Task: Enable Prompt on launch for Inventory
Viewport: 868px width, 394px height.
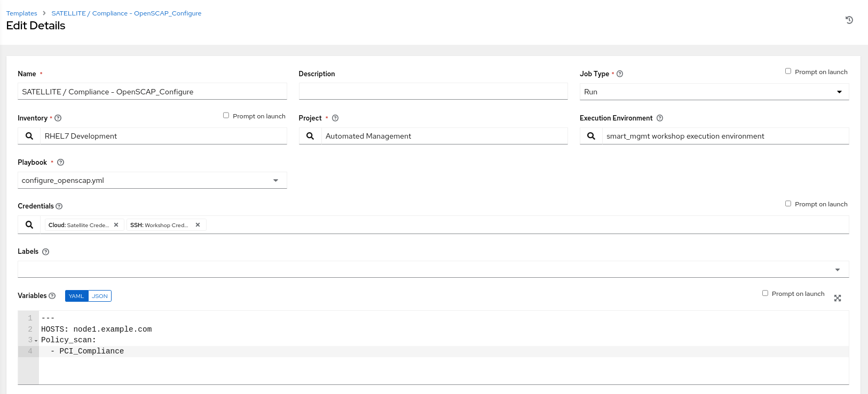Action: point(226,115)
